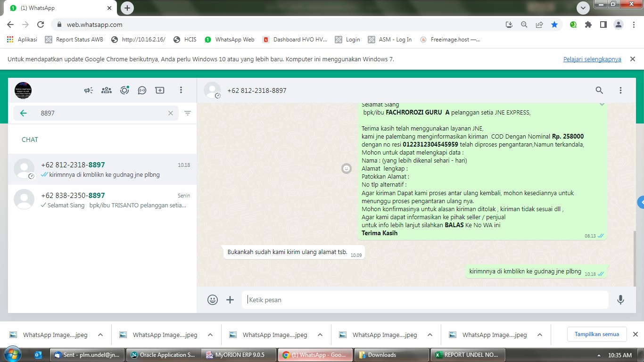Open emoji picker in message composer
The height and width of the screenshot is (362, 644).
[x=213, y=299]
